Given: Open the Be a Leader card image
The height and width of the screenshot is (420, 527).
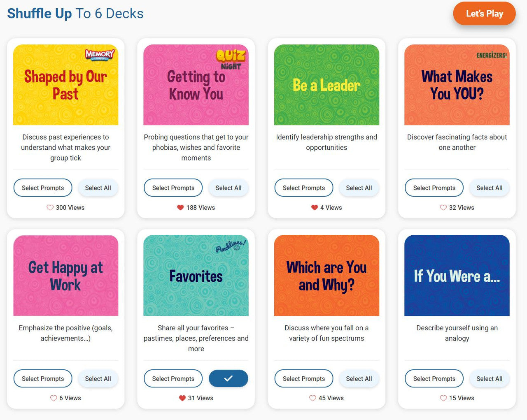Looking at the screenshot, I should (326, 85).
